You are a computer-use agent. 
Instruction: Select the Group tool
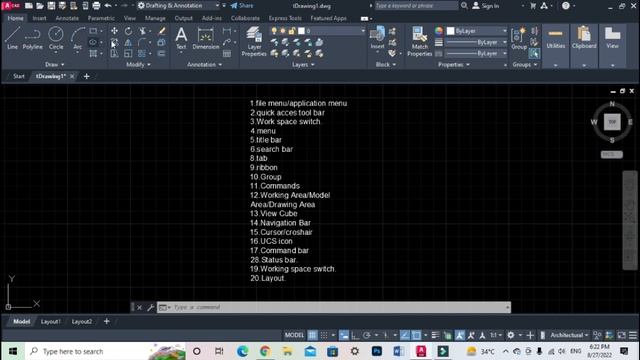[x=519, y=38]
